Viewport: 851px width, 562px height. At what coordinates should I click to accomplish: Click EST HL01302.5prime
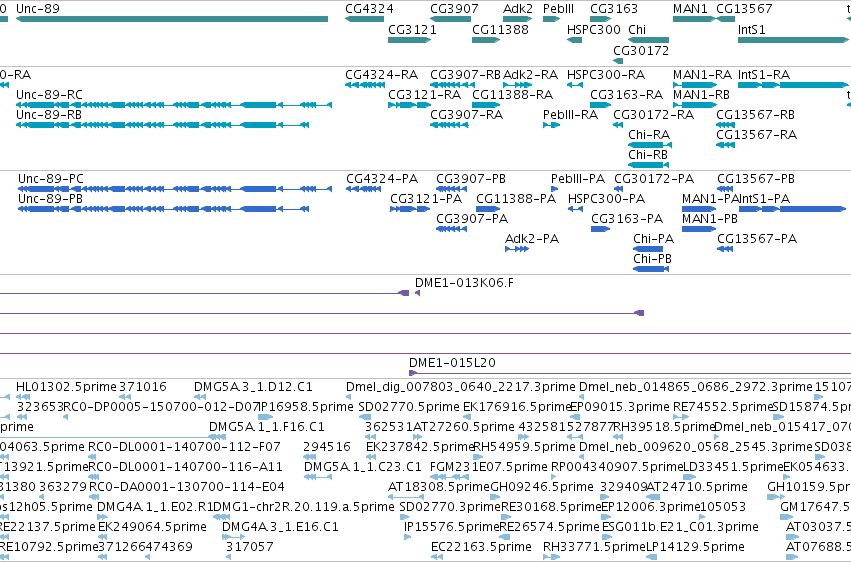coord(67,387)
